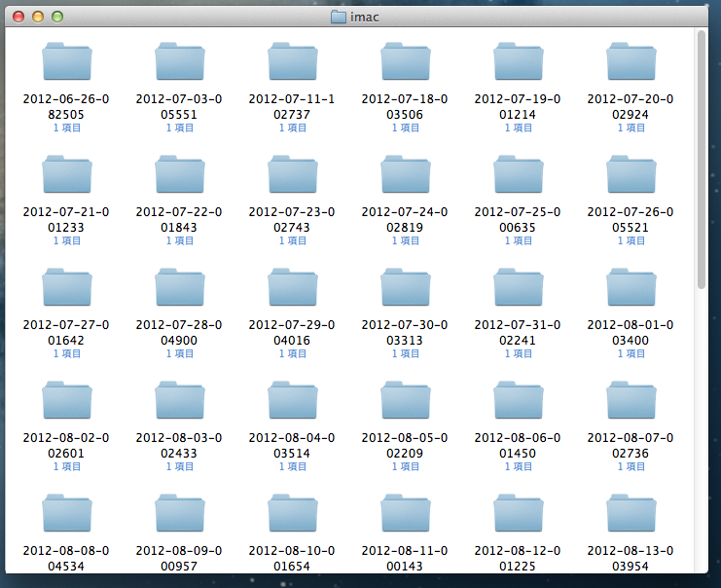Click the name label 2012-08-01-003400
This screenshot has height=588, width=721.
631,333
